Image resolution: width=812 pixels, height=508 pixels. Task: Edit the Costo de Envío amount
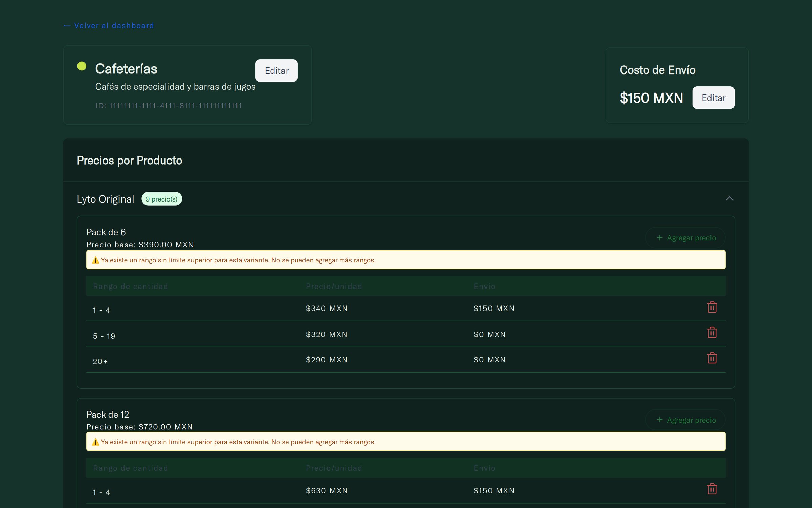(x=713, y=98)
